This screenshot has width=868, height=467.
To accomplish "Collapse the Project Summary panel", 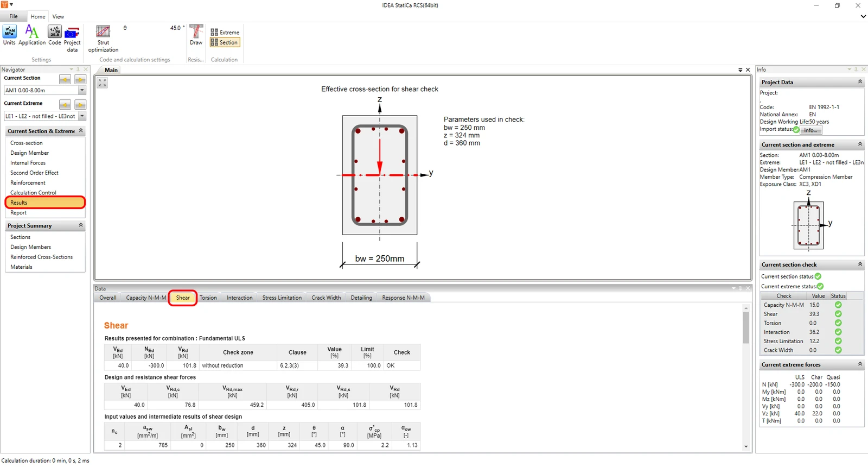I will pos(81,225).
